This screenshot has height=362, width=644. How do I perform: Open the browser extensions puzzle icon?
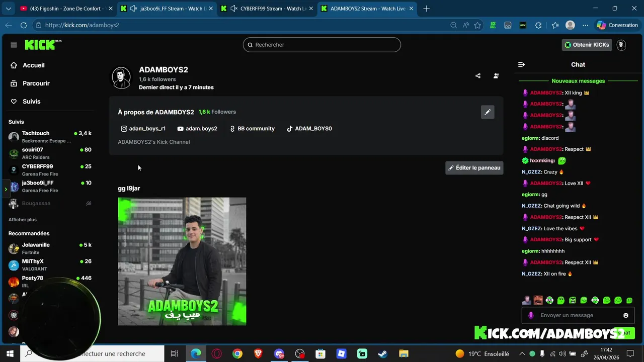point(538,25)
